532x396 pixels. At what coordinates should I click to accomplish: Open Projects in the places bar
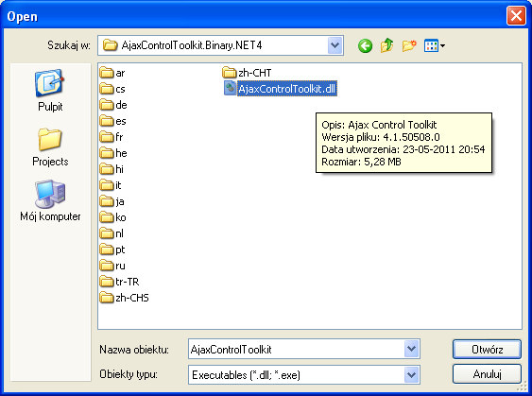pos(50,147)
